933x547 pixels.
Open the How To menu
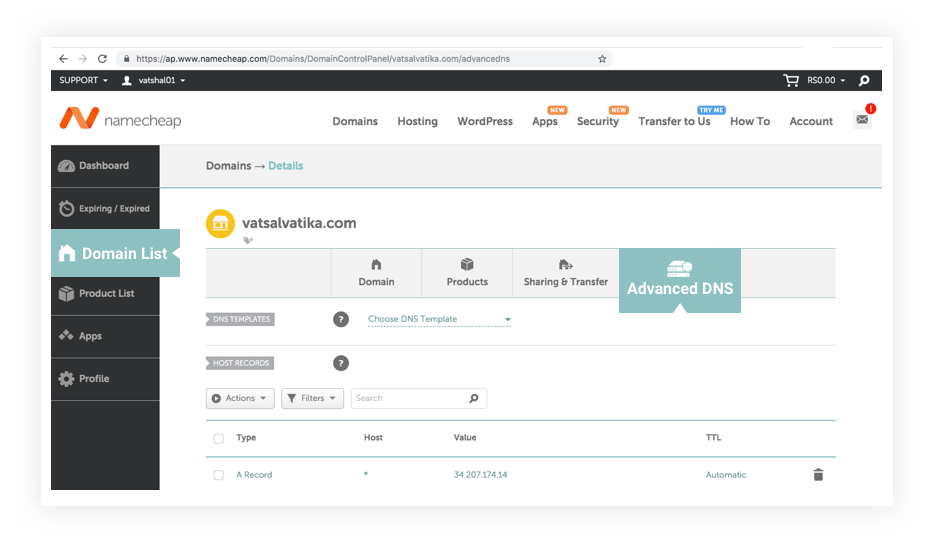tap(750, 121)
